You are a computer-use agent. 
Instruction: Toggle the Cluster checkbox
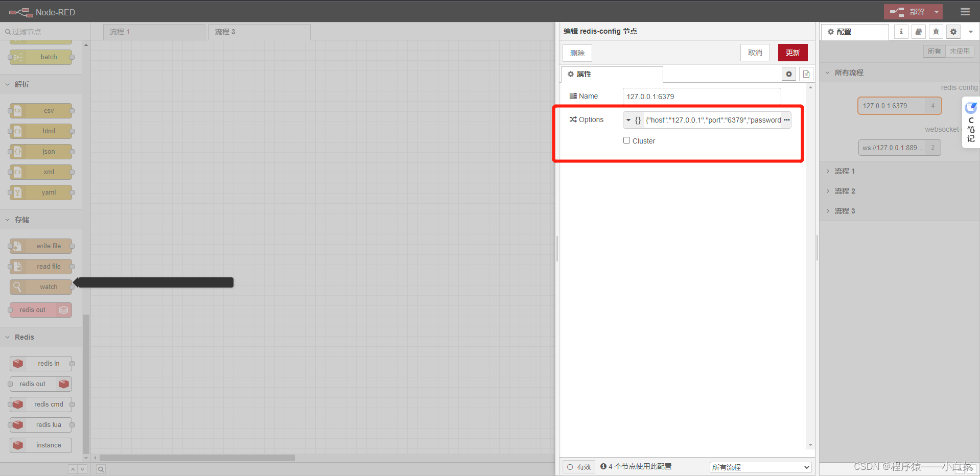click(x=626, y=140)
